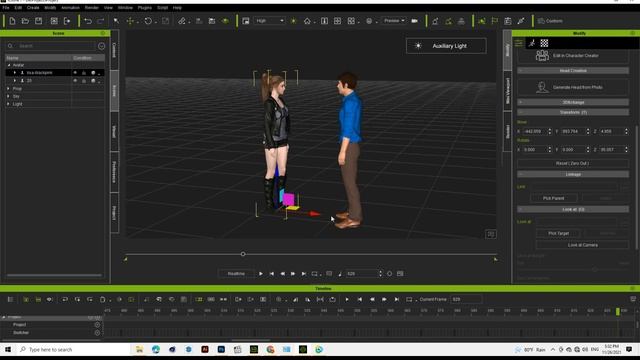Expand the Sky tree node
The height and width of the screenshot is (360, 640).
(x=9, y=96)
